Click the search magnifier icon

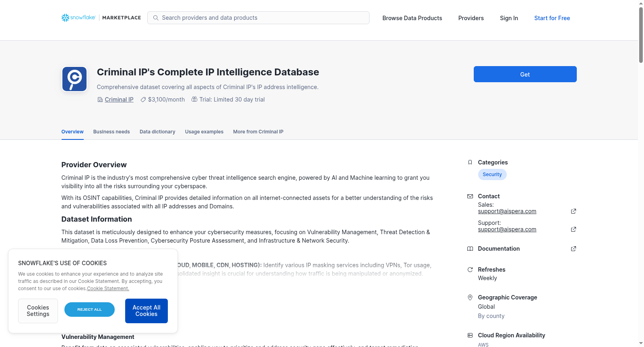[x=156, y=18]
